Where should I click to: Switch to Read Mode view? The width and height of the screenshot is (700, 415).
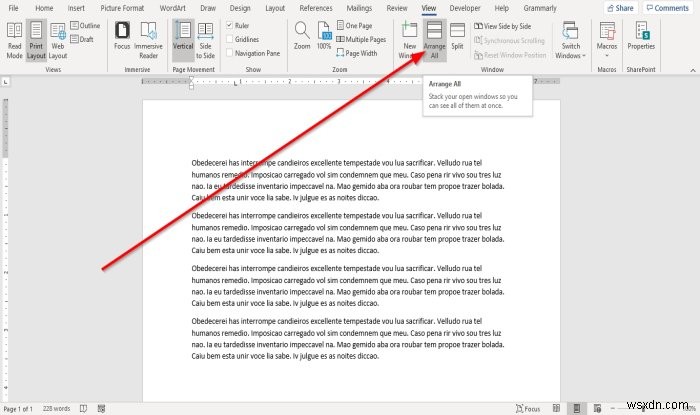(x=14, y=41)
